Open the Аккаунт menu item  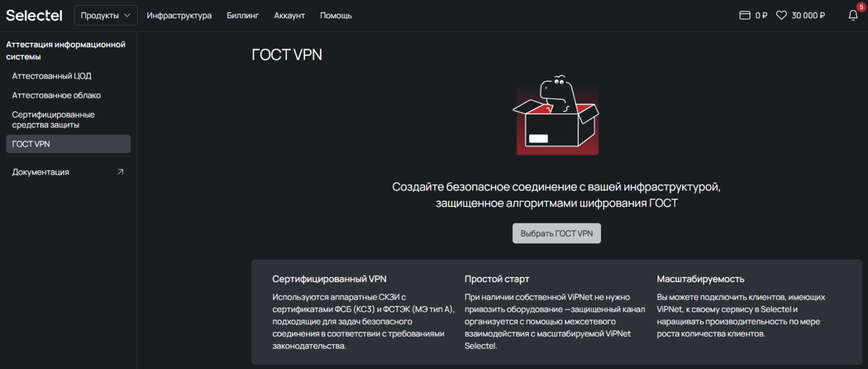point(289,15)
